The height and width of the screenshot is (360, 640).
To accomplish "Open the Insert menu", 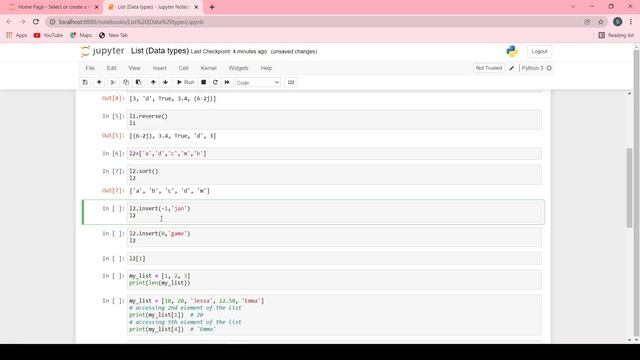I will (160, 68).
